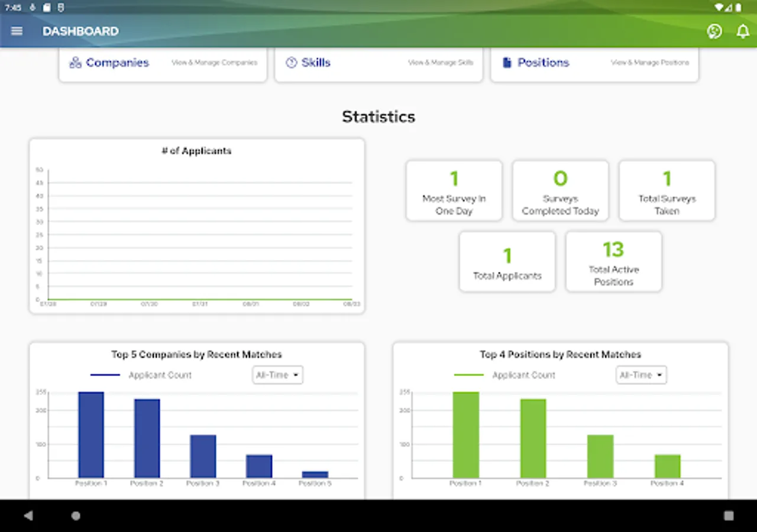
Task: Select the Total Applicants stat tile
Action: (x=507, y=261)
